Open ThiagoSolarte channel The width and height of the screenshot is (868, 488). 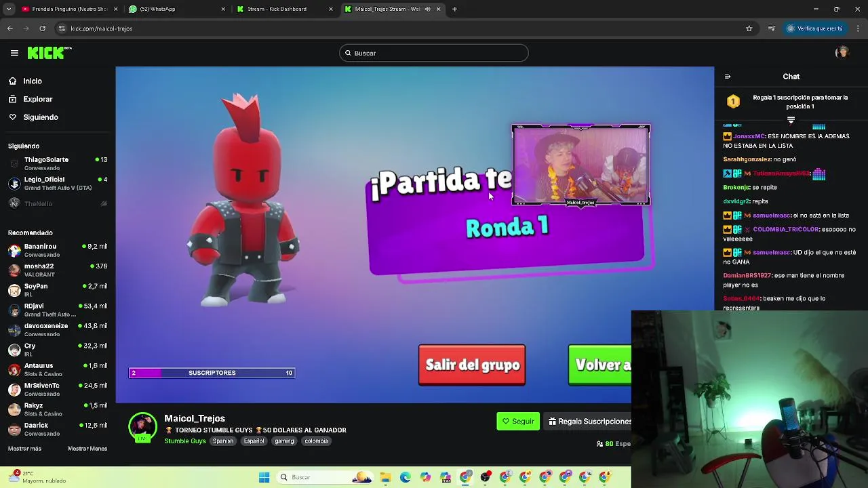click(x=58, y=163)
